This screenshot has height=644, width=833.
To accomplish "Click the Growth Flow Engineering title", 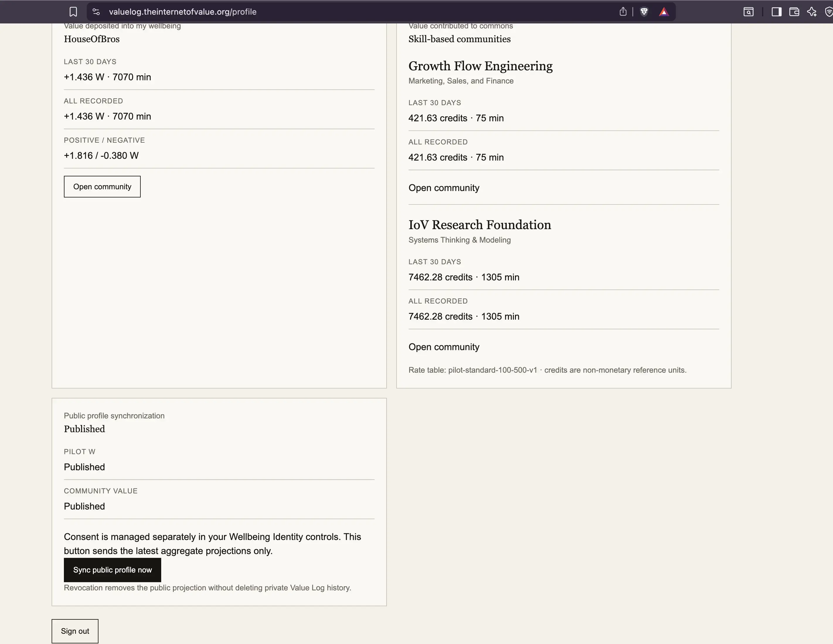I will click(x=481, y=66).
